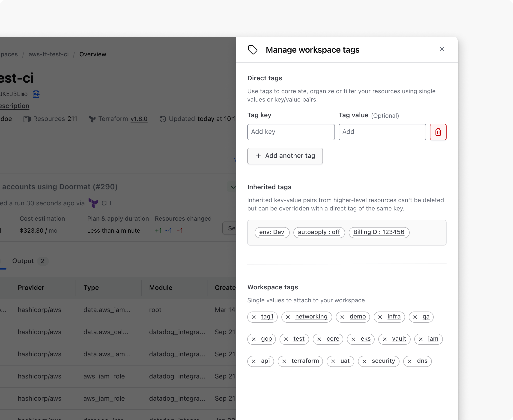This screenshot has width=513, height=420.
Task: Switch to the Output tab
Action: (x=23, y=261)
